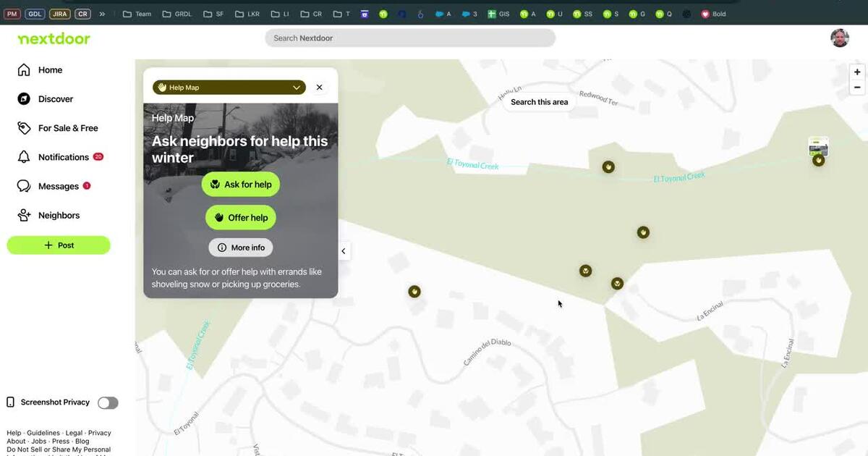This screenshot has height=456, width=868.
Task: Open Messages chat icon
Action: (x=24, y=186)
